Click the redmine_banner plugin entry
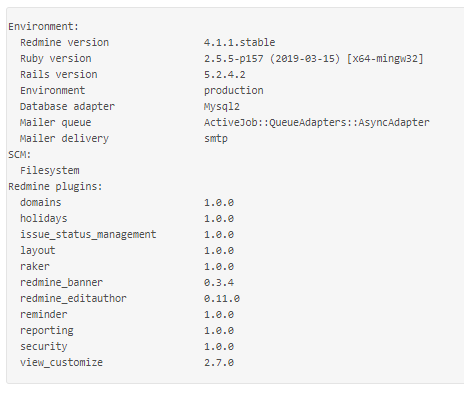The image size is (464, 393). pos(61,282)
